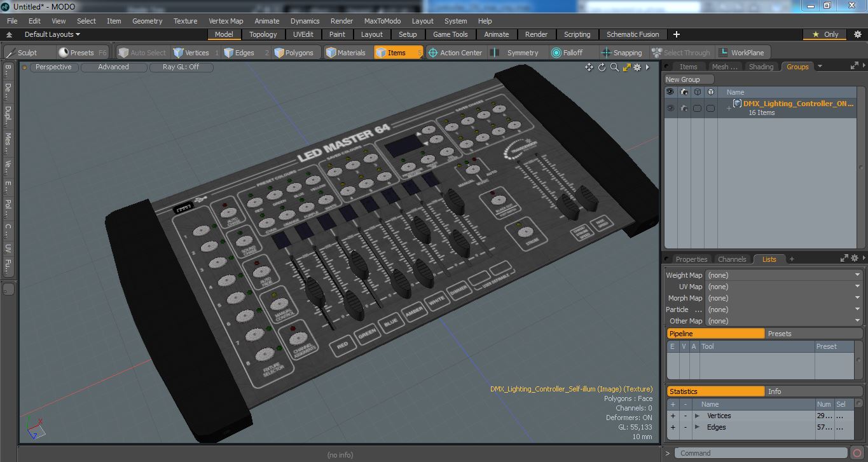This screenshot has height=462, width=868.
Task: Open Morph Map dropdown
Action: point(784,298)
